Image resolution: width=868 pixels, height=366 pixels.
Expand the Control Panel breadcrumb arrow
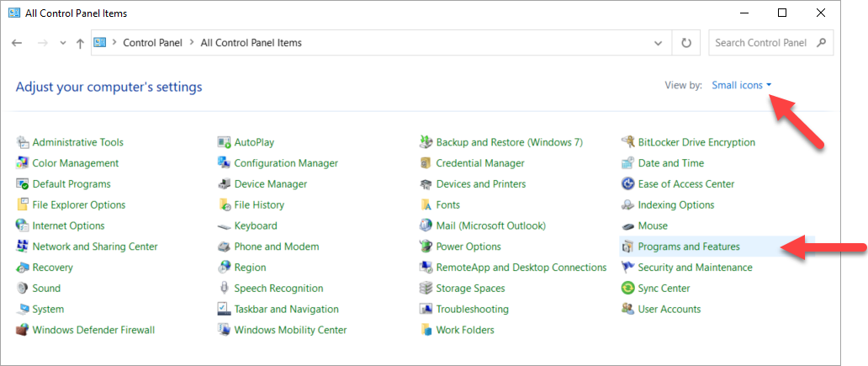(192, 43)
